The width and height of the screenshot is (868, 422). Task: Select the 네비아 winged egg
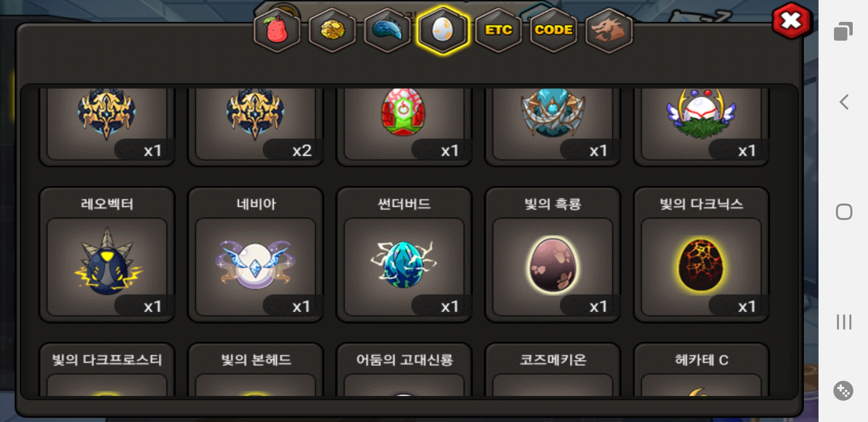(255, 255)
